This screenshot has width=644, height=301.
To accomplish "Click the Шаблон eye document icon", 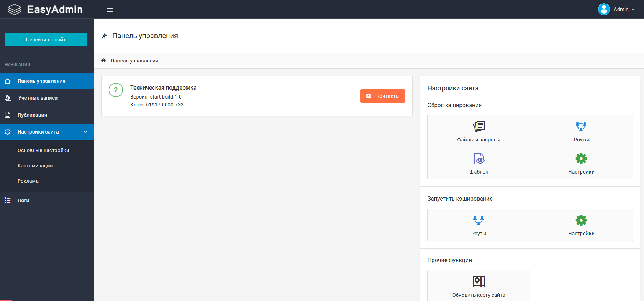I will 479,159.
